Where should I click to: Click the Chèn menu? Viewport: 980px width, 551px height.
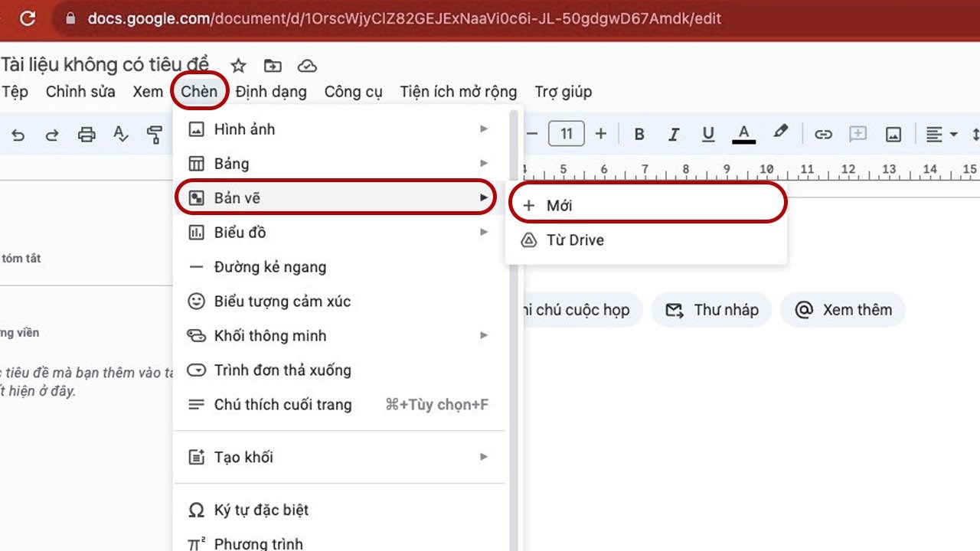(200, 92)
